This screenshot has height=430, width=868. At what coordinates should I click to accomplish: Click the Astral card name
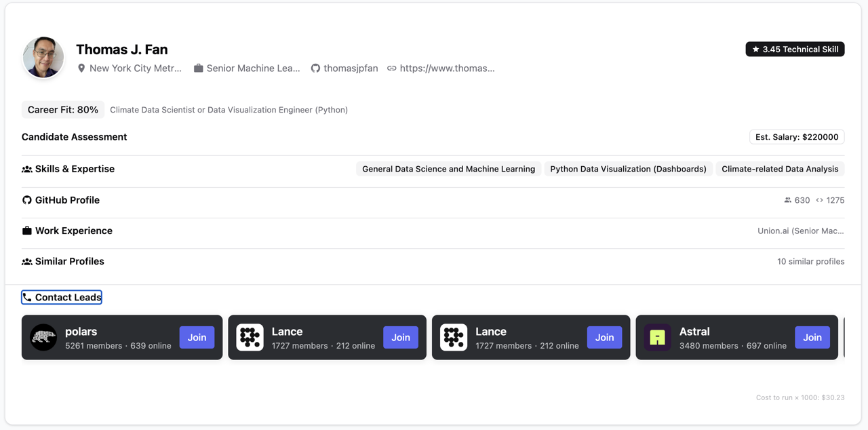pyautogui.click(x=694, y=332)
